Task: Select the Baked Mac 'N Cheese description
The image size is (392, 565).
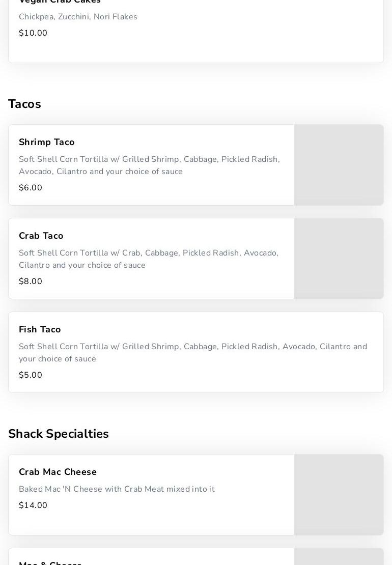Action: [117, 489]
